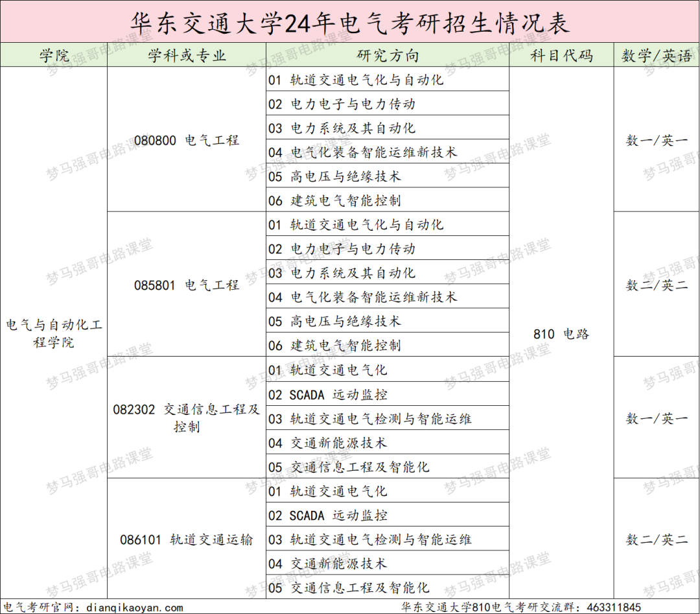The image size is (700, 614).
Task: Select the 086101 轨道交通运输 cell
Action: click(x=186, y=539)
